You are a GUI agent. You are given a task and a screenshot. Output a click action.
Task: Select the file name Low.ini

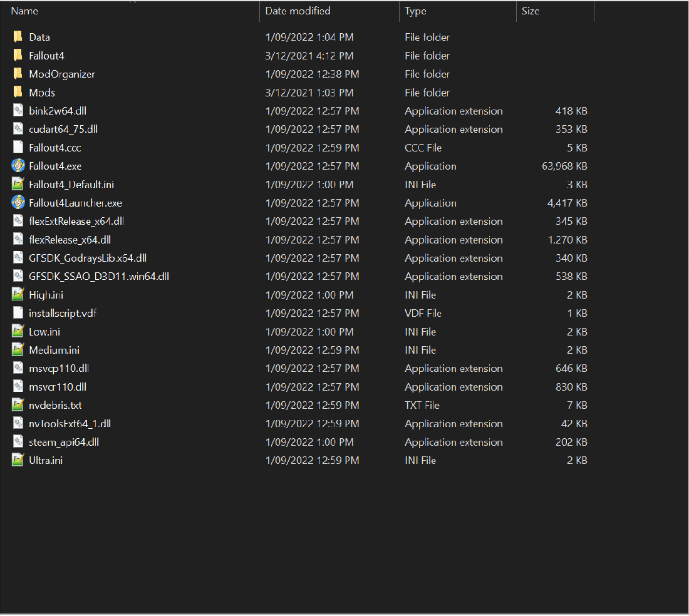[44, 332]
